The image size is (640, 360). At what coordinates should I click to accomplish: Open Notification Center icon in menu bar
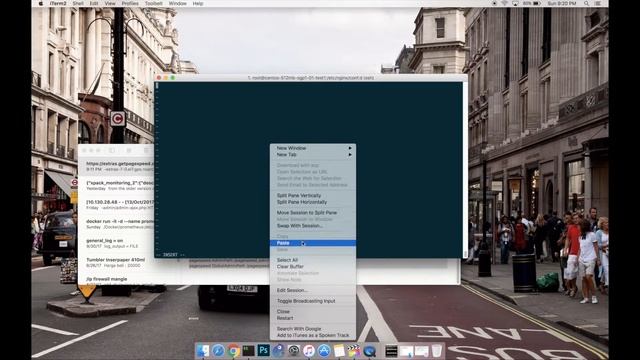point(598,3)
